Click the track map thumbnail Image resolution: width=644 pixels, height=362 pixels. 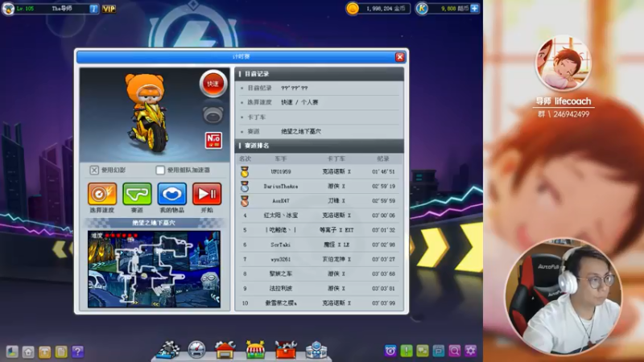[154, 269]
